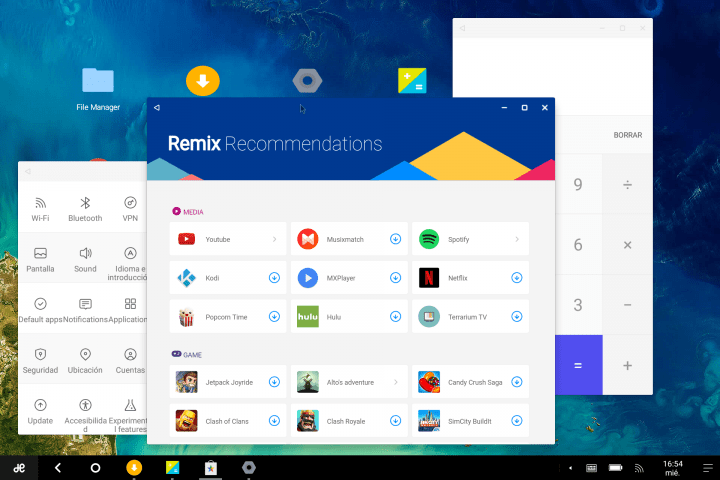The image size is (720, 480).
Task: Download Netflix with the download icon
Action: (517, 277)
